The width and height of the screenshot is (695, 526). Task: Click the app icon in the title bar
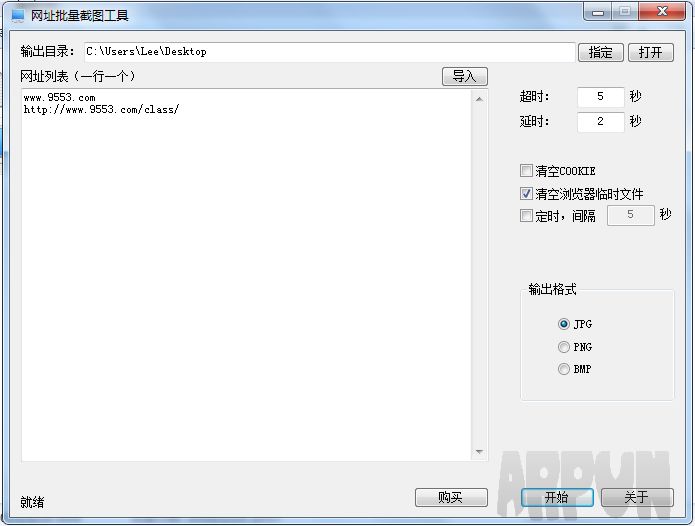tap(18, 16)
